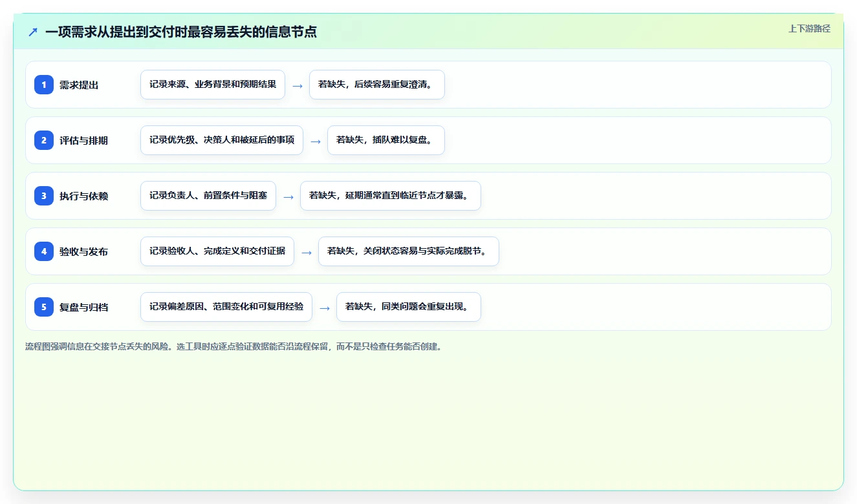Click the 记录偏差原因、范围变化和可复用经验 box

[x=226, y=307]
